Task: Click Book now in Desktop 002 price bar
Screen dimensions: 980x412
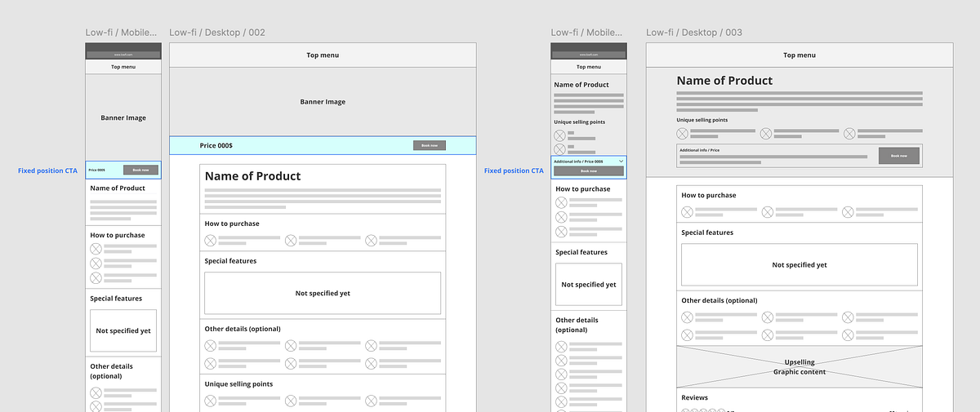Action: 430,145
